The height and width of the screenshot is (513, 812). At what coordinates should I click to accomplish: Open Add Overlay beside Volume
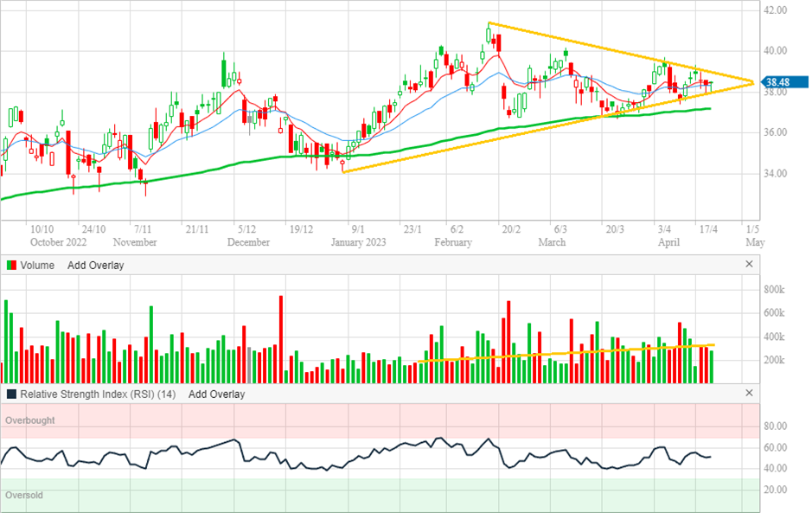(95, 266)
